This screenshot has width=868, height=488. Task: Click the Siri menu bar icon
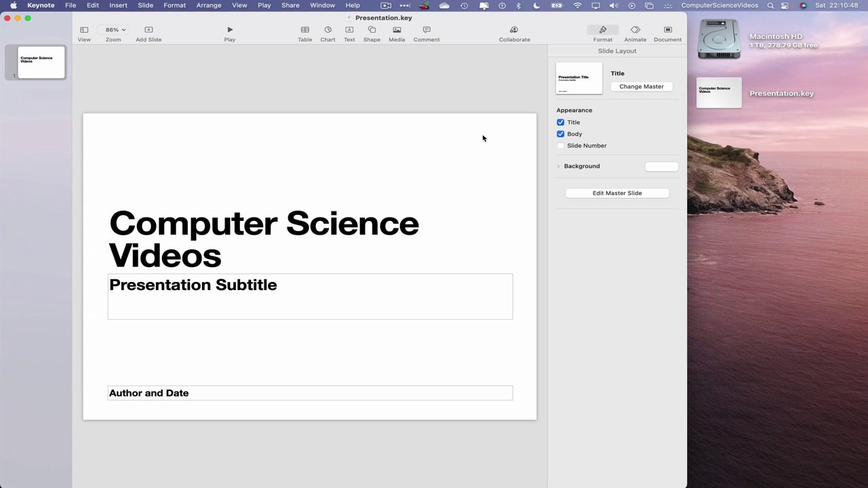804,5
